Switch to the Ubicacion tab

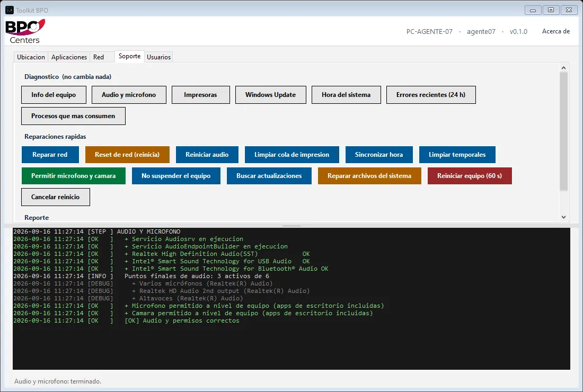tap(31, 57)
